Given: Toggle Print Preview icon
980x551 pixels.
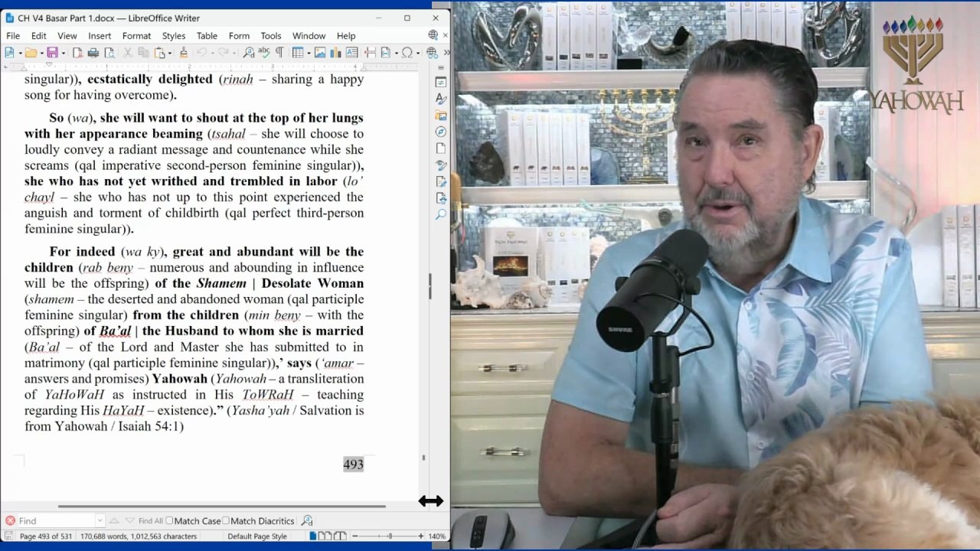Looking at the screenshot, I should (x=109, y=52).
